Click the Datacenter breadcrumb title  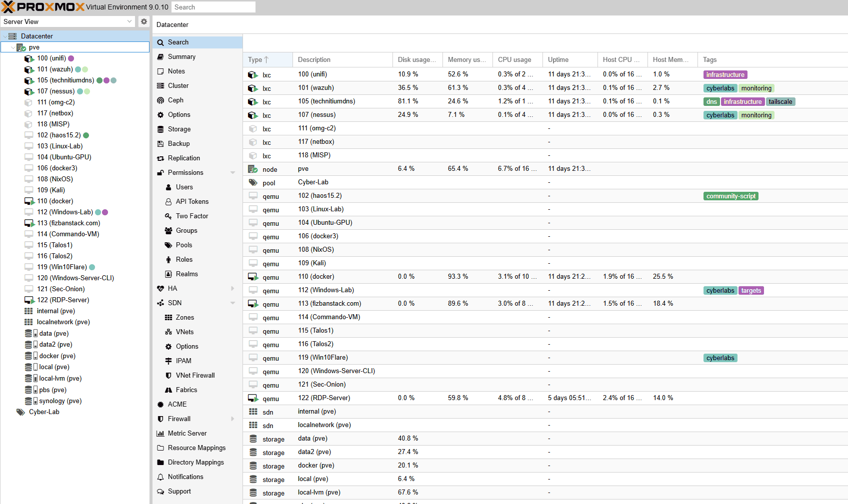tap(172, 25)
